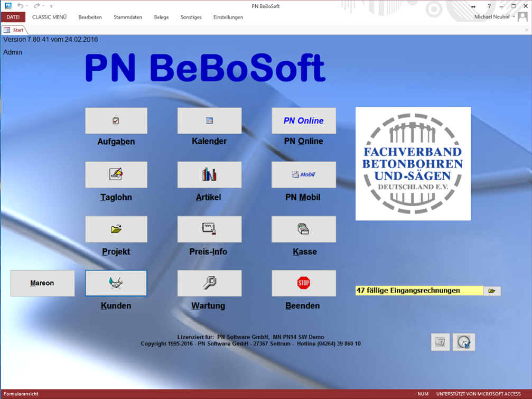Click the Mareon button
This screenshot has height=399, width=532.
click(42, 283)
